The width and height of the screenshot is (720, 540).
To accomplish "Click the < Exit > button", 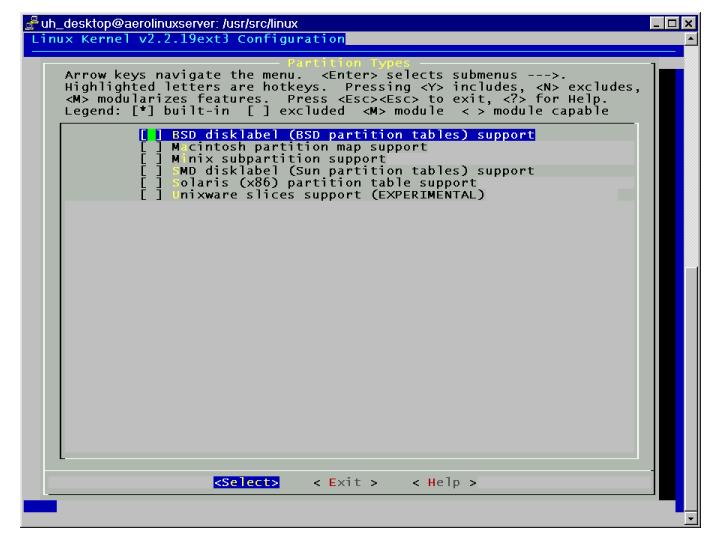I will coord(345,483).
